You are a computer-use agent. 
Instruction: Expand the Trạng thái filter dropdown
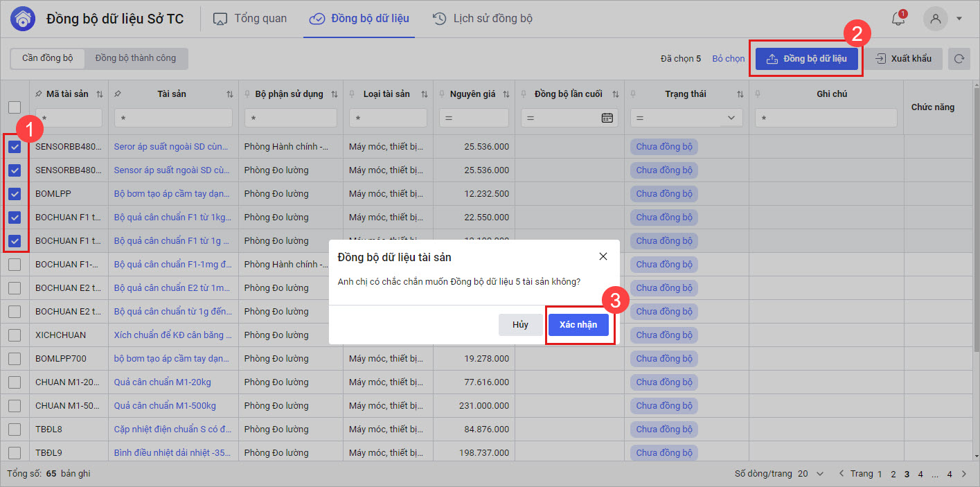click(x=731, y=118)
